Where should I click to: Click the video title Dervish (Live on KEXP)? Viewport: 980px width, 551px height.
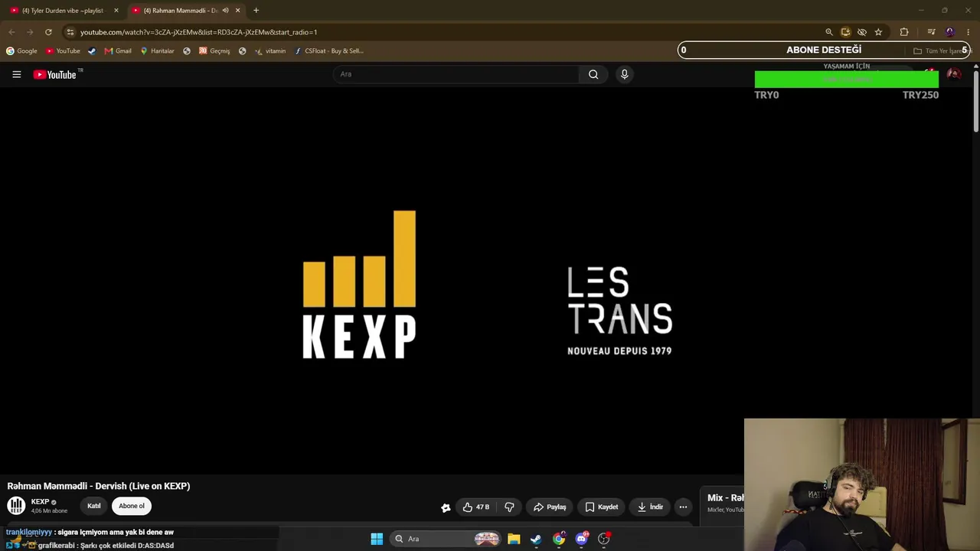[99, 486]
